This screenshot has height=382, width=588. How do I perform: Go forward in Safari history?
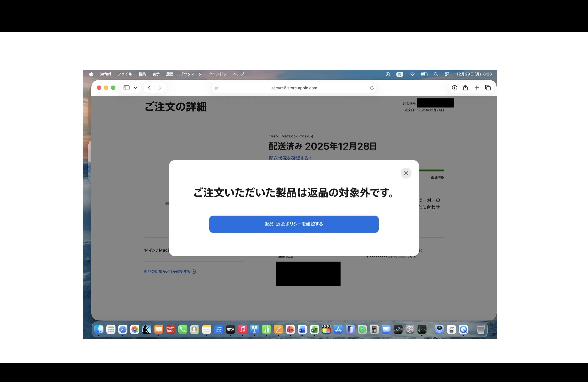pyautogui.click(x=160, y=88)
